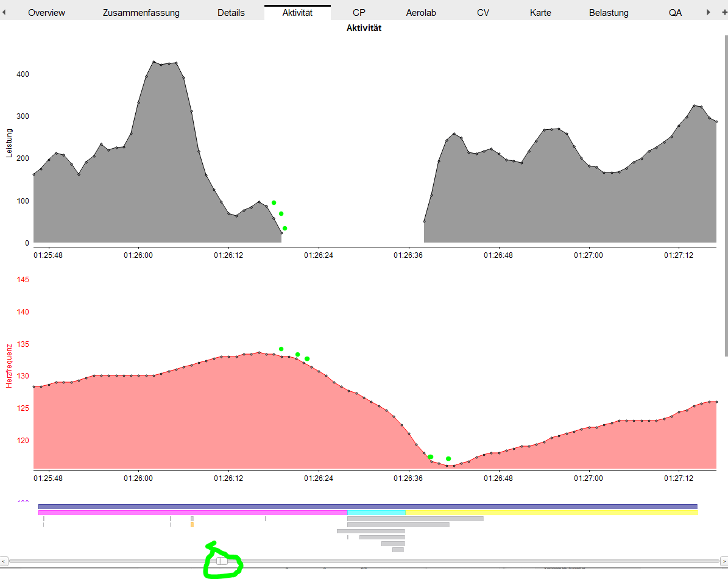Click the horizontal time slider handle
This screenshot has height=579, width=728.
[x=222, y=561]
